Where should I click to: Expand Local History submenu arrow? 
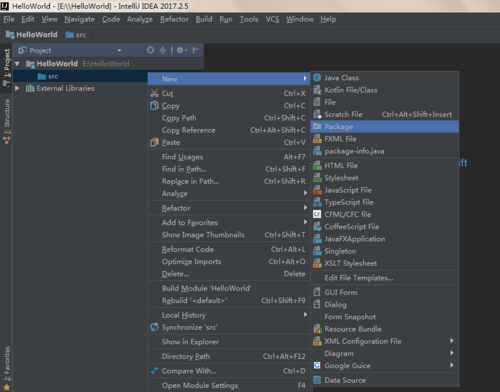[x=305, y=314]
